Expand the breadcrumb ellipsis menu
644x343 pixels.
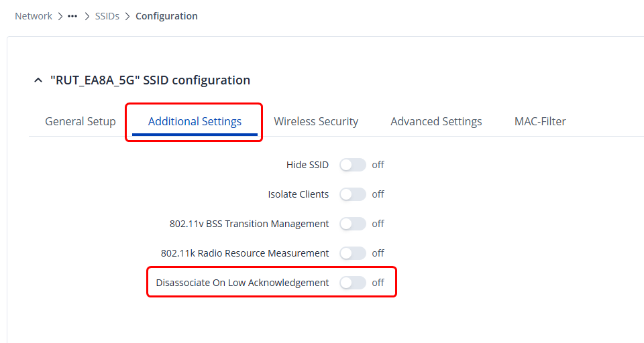pos(72,16)
